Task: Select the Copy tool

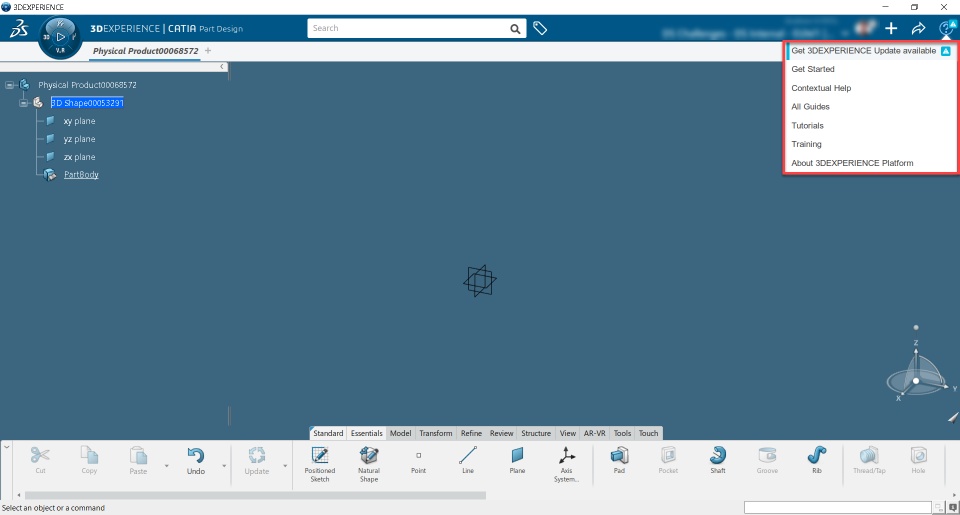Action: point(89,460)
